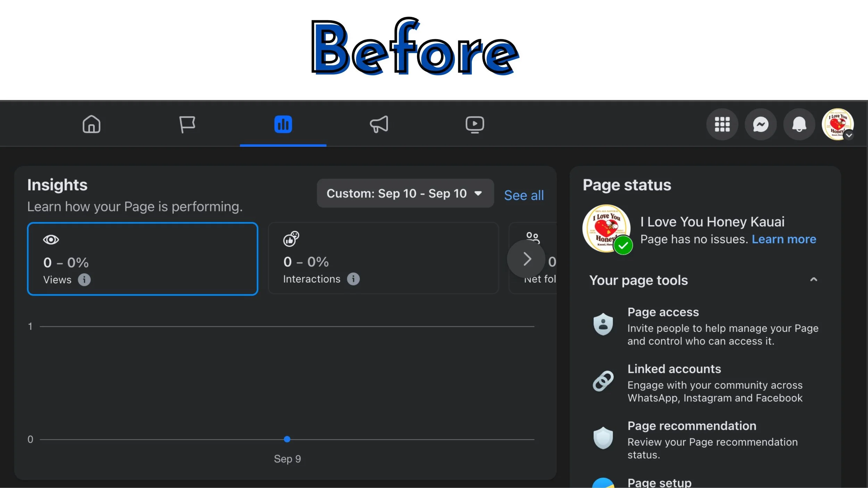Select the Interactions metric card
868x488 pixels.
(383, 258)
